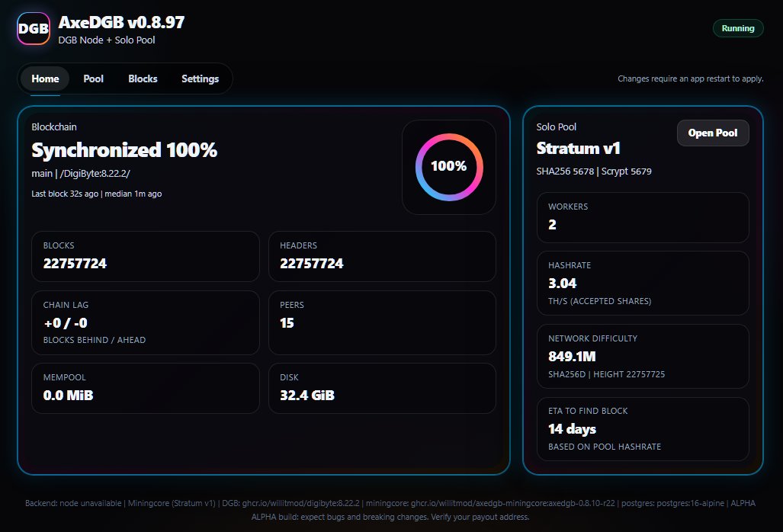Open the Settings tab
Image resolution: width=783 pixels, height=532 pixels.
pos(201,79)
